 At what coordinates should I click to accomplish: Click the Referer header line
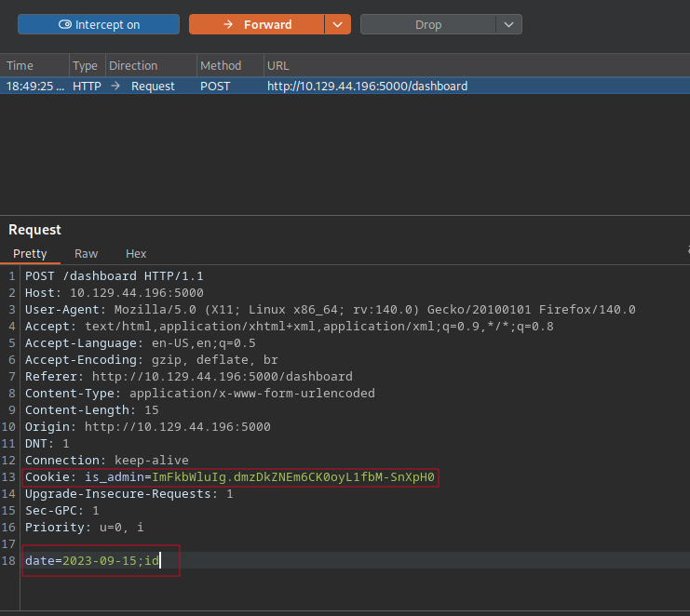189,376
